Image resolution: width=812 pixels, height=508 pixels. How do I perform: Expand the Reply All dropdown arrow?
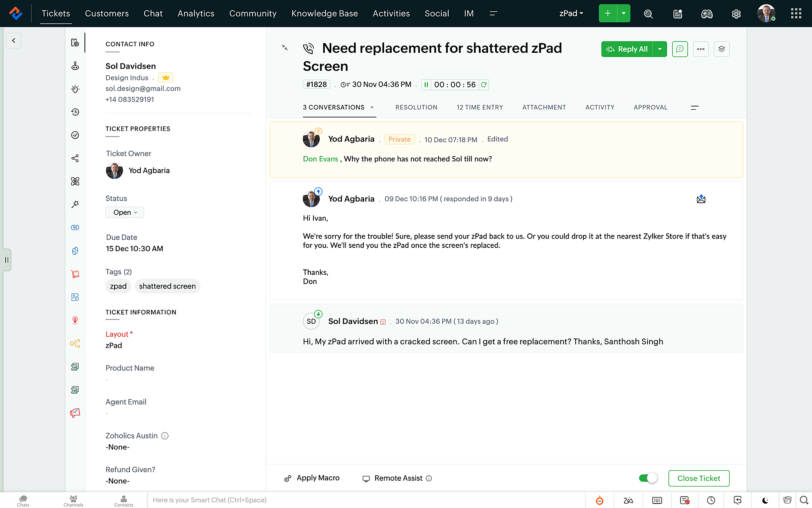[x=660, y=49]
